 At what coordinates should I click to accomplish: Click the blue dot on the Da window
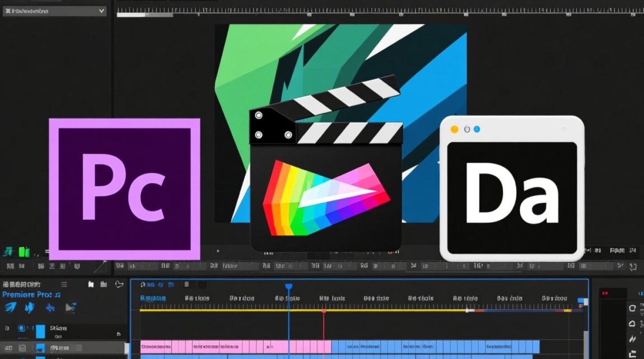[477, 129]
